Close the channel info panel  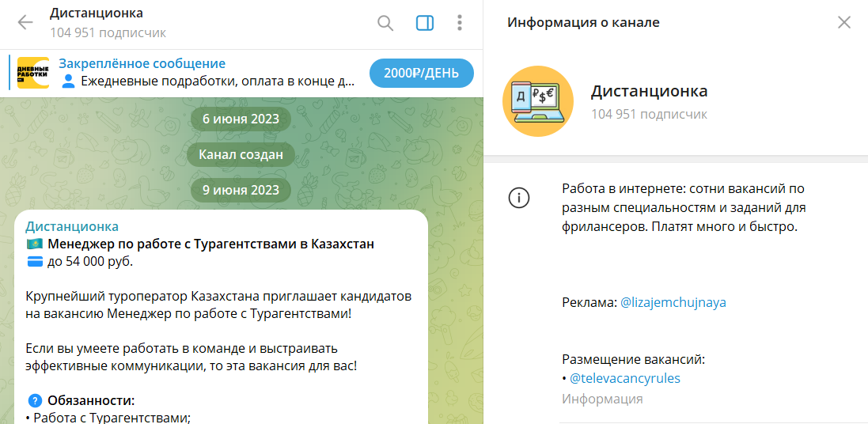tap(844, 22)
